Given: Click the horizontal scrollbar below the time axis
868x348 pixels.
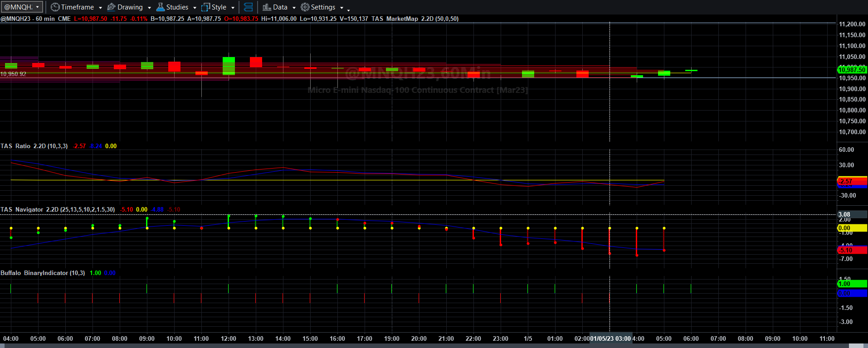Looking at the screenshot, I should [x=434, y=346].
